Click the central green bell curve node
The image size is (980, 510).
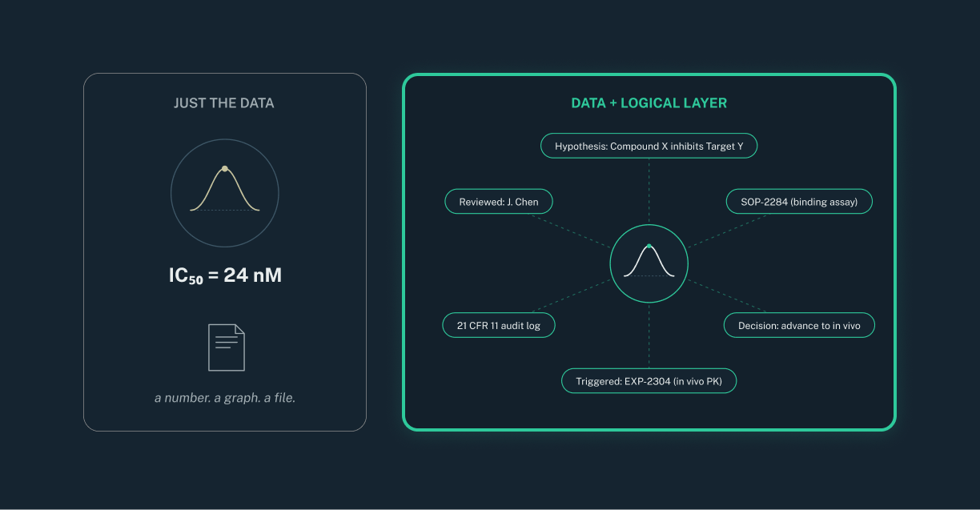coord(649,263)
